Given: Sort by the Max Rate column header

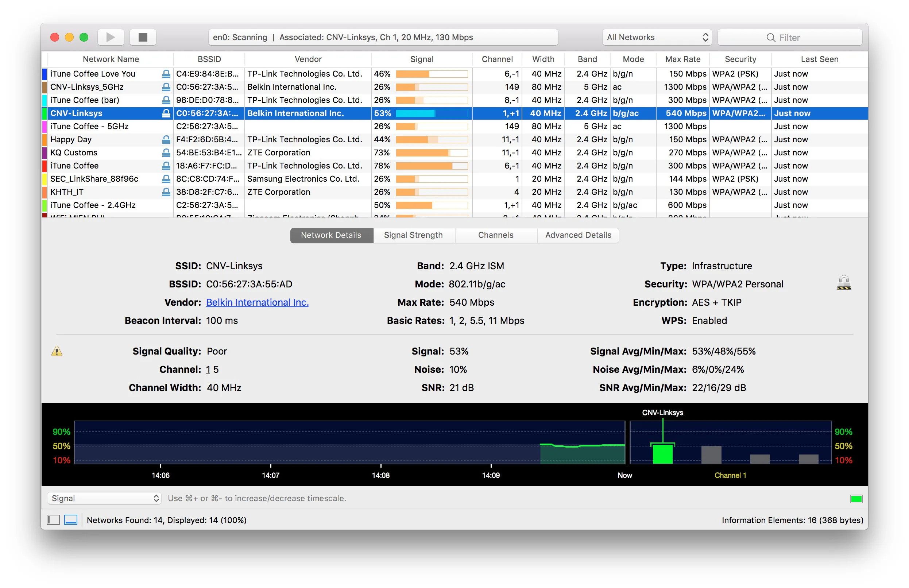Looking at the screenshot, I should click(682, 59).
